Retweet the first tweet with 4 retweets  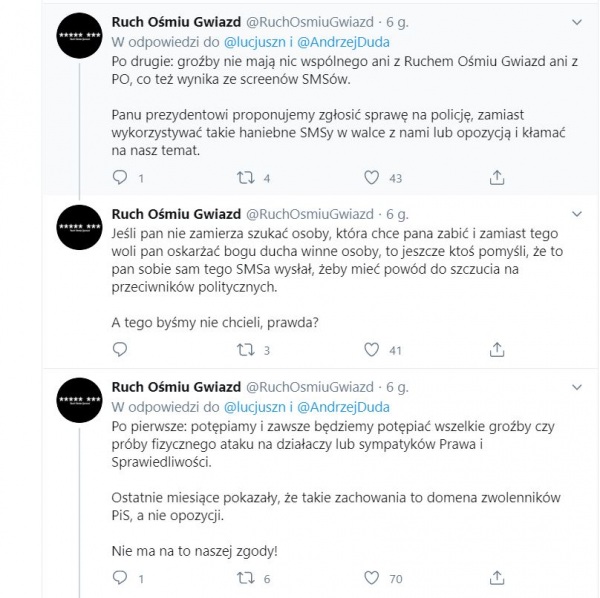243,178
